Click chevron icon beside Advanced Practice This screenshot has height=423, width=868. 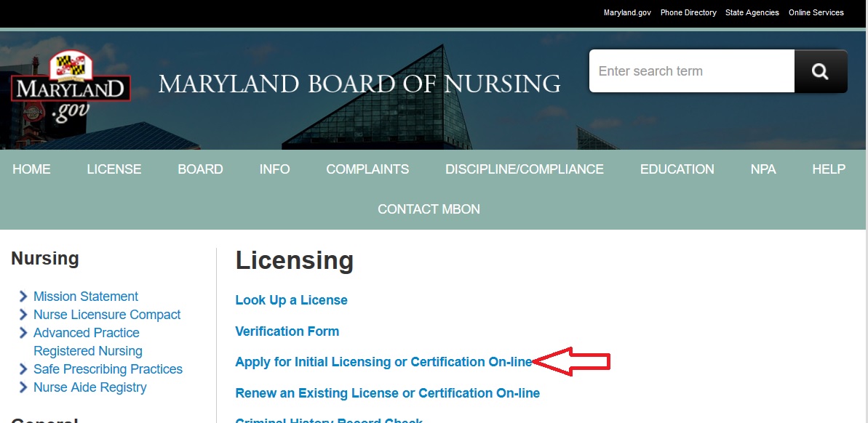coord(24,333)
